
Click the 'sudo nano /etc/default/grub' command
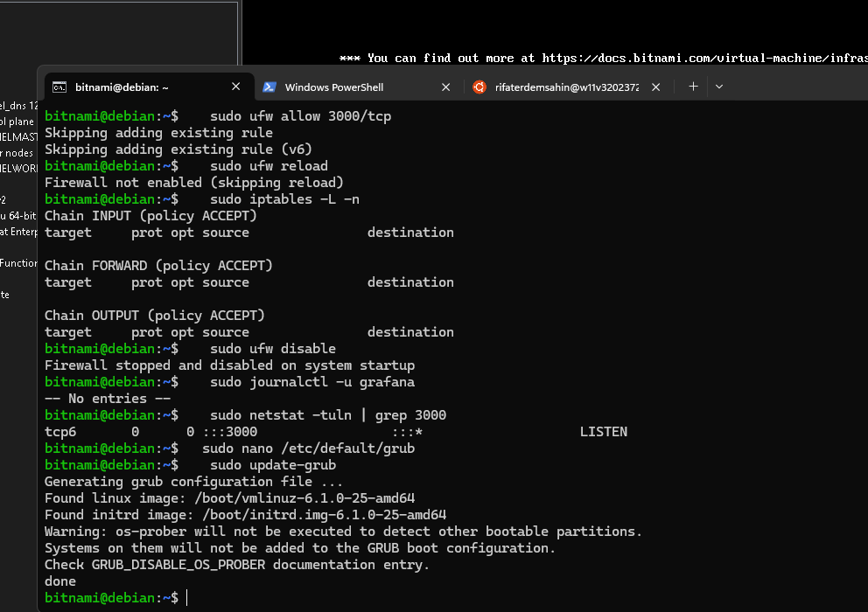coord(308,449)
